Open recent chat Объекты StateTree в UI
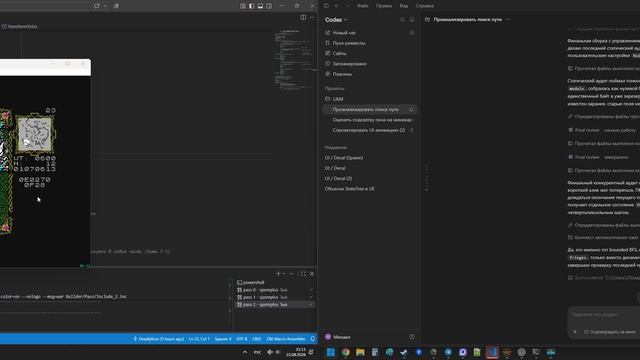This screenshot has width=640, height=360. [x=349, y=189]
